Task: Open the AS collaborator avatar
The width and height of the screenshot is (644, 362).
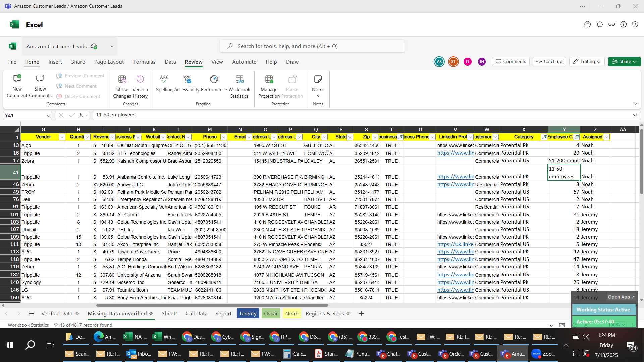Action: [x=439, y=62]
